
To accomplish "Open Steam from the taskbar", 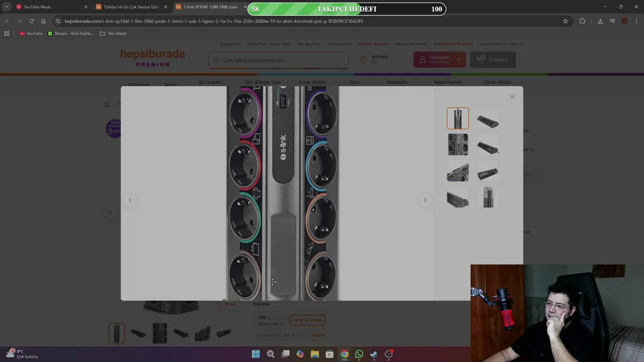I will tap(374, 354).
